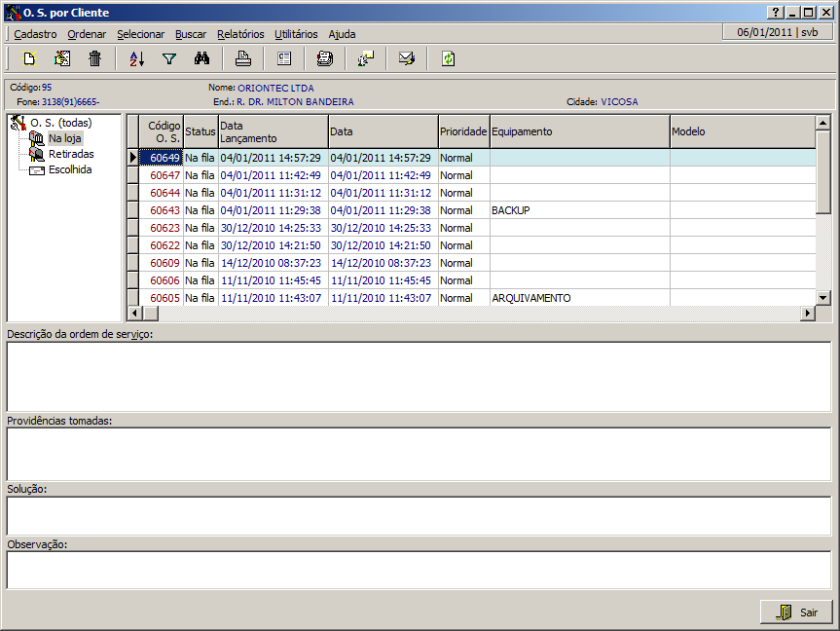Open the Relatórios menu
This screenshot has width=840, height=631.
point(240,34)
